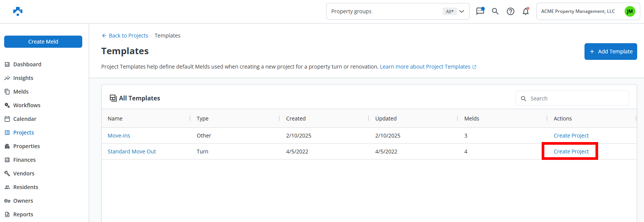The height and width of the screenshot is (222, 644).
Task: Navigate to Reports in the sidebar
Action: coord(23,214)
